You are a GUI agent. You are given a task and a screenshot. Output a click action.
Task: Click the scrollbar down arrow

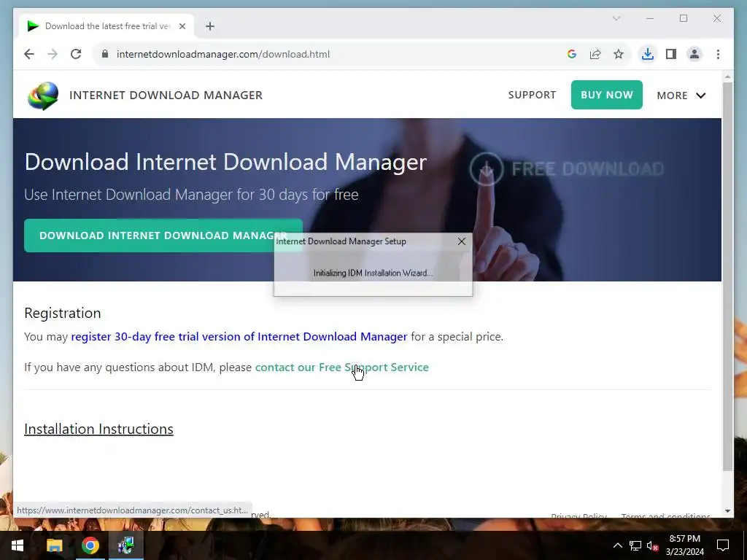click(x=727, y=511)
